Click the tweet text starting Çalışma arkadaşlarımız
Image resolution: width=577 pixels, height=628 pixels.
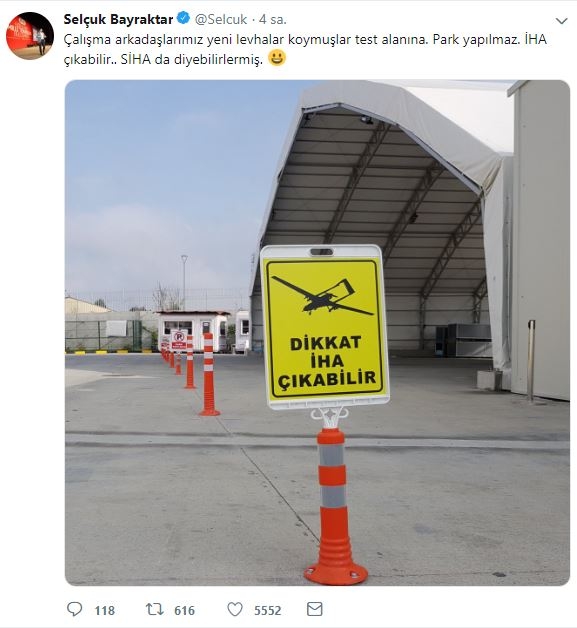305,49
